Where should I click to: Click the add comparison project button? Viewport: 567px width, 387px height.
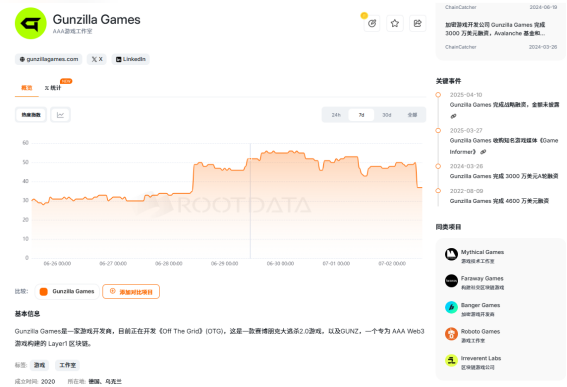tap(131, 292)
